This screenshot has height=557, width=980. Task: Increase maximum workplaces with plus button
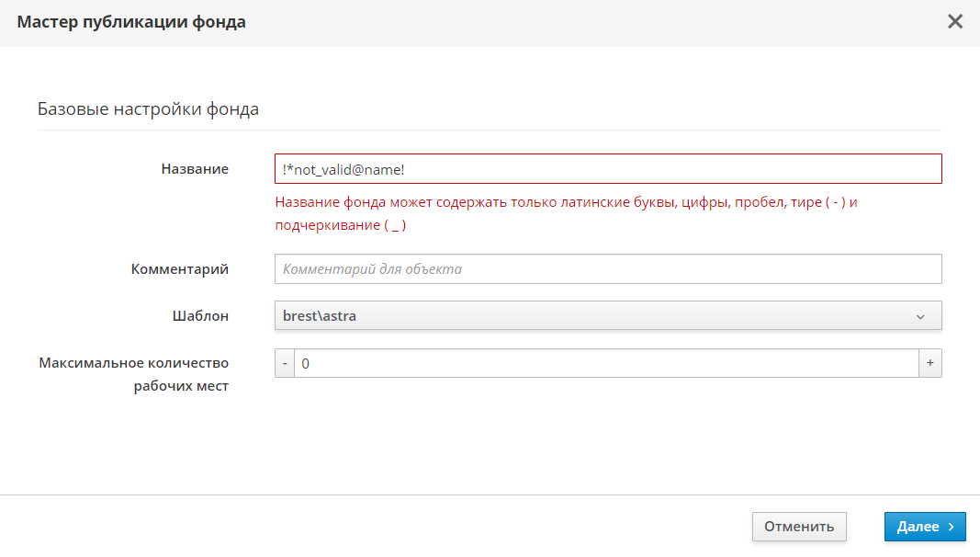pyautogui.click(x=929, y=363)
